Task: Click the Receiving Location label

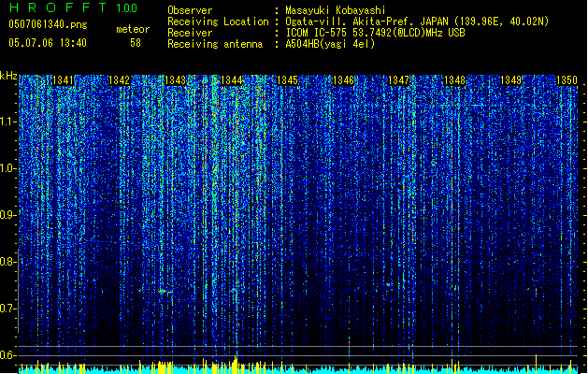Action: point(218,22)
